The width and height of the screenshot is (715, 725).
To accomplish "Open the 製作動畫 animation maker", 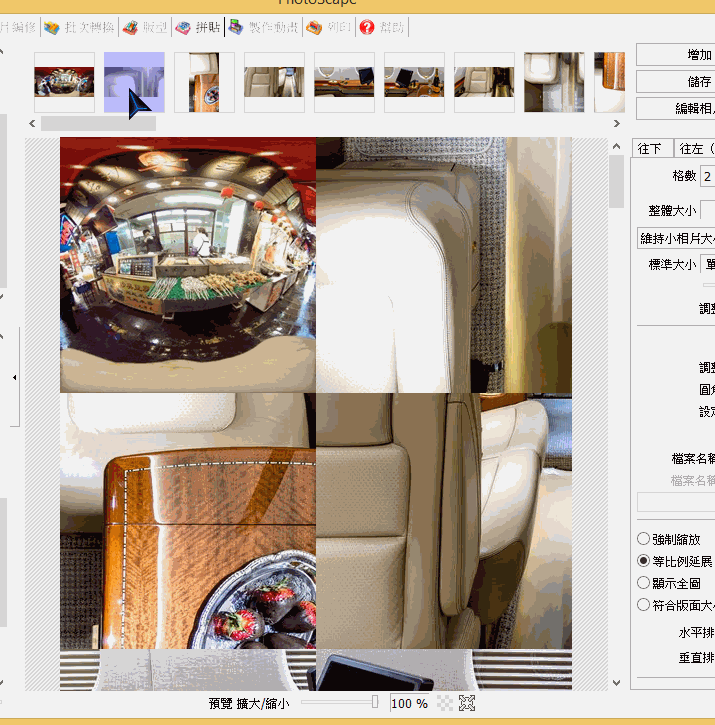I will (264, 28).
